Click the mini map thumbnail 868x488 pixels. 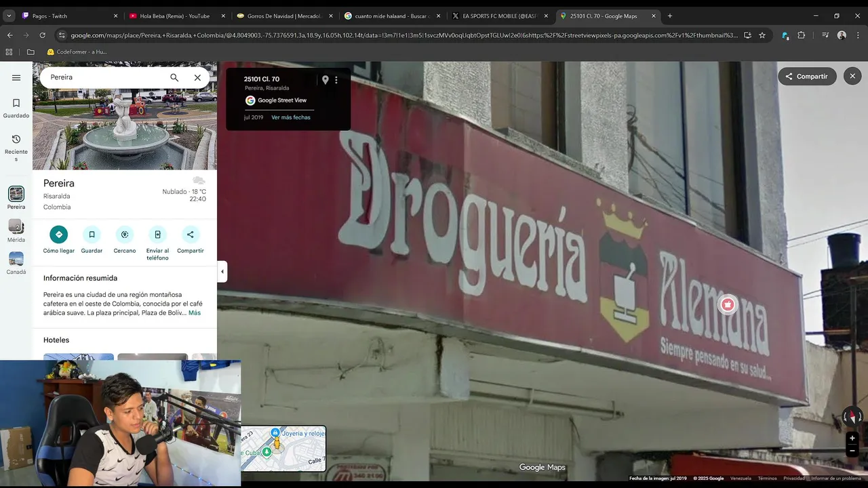tap(283, 449)
